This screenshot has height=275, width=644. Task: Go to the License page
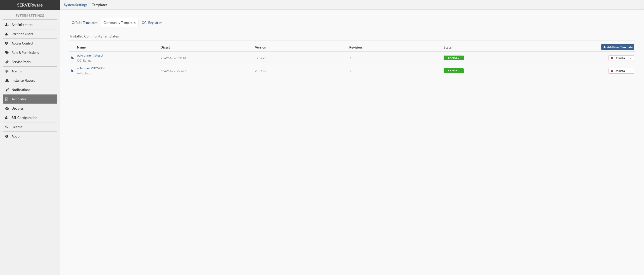pyautogui.click(x=30, y=127)
